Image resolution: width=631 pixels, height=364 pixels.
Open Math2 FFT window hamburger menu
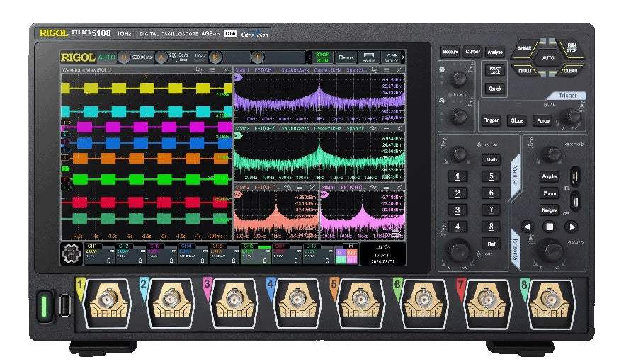pyautogui.click(x=387, y=129)
